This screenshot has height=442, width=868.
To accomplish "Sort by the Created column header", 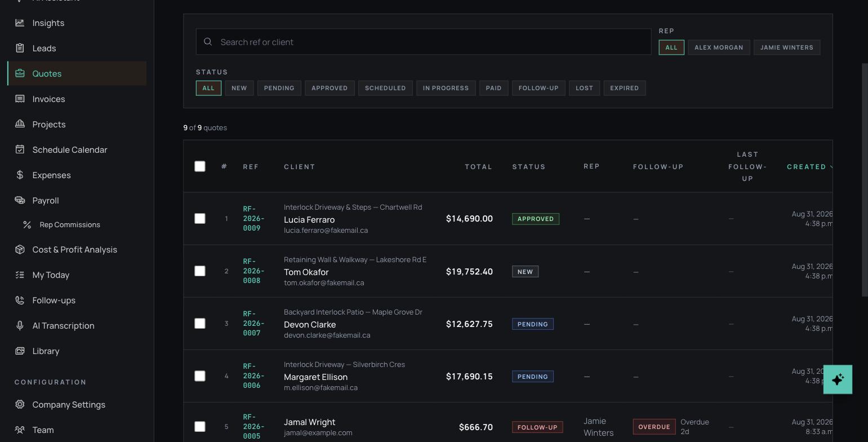I will [809, 167].
